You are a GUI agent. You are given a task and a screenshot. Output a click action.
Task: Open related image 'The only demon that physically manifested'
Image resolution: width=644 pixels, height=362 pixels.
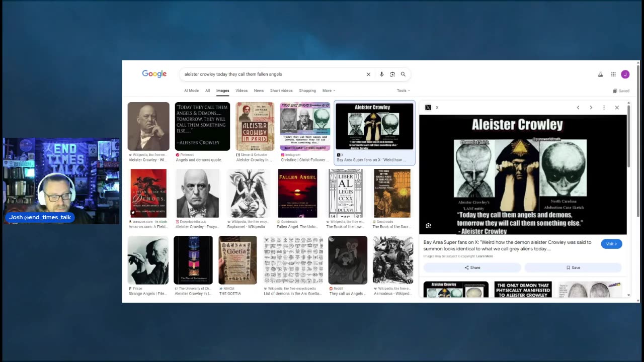523,289
